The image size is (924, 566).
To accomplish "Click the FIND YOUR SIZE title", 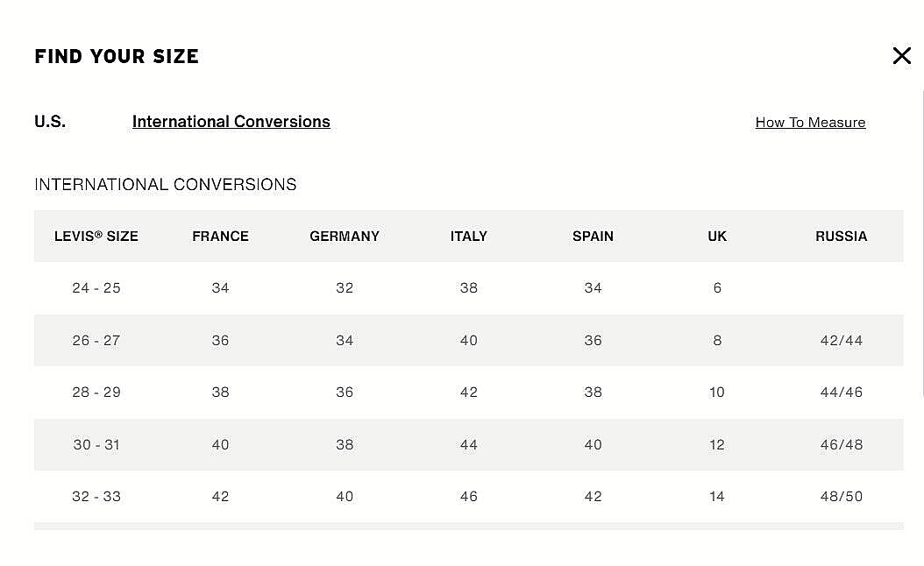I will [x=117, y=57].
